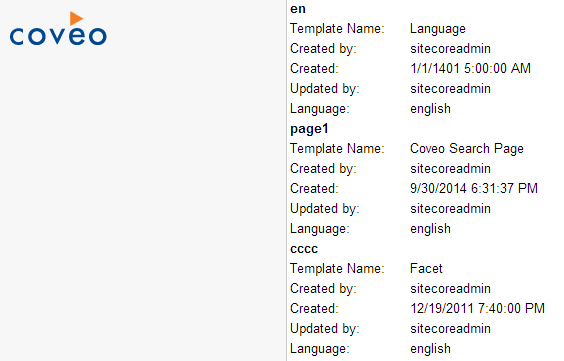Click 'english' language value under page1
The height and width of the screenshot is (361, 564).
431,229
